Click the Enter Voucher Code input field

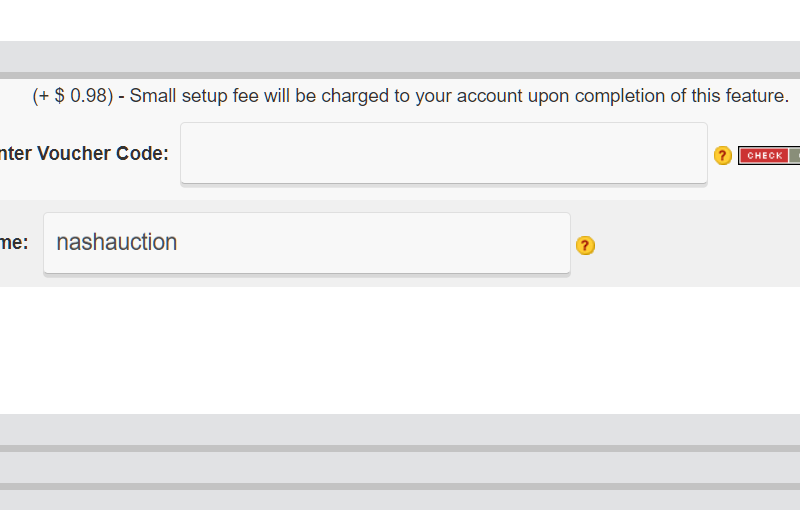[x=443, y=153]
